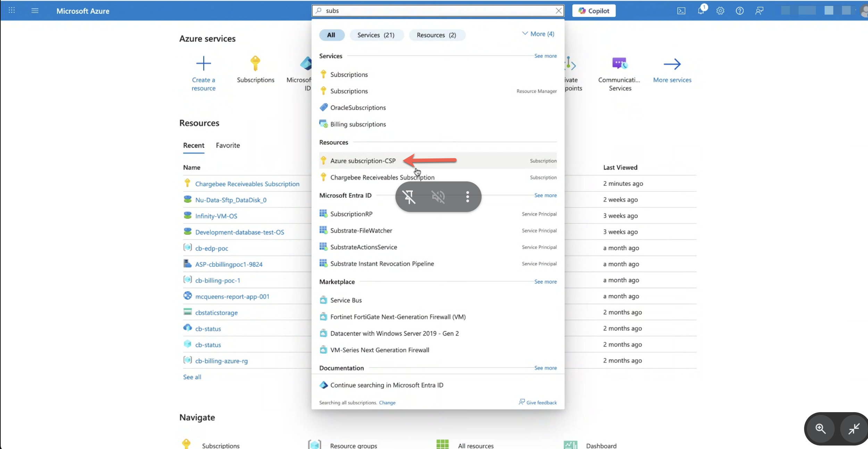Viewport: 868px width, 449px height.
Task: Open the notifications bell
Action: pos(701,10)
